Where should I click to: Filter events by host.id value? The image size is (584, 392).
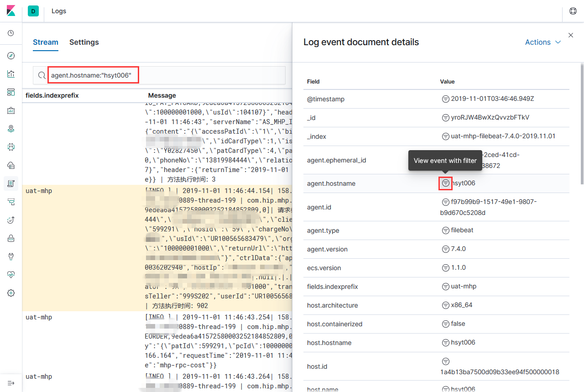click(445, 361)
